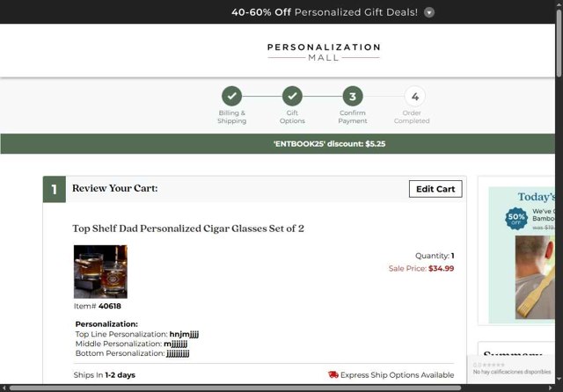Click the scroll left arrow

(4, 388)
